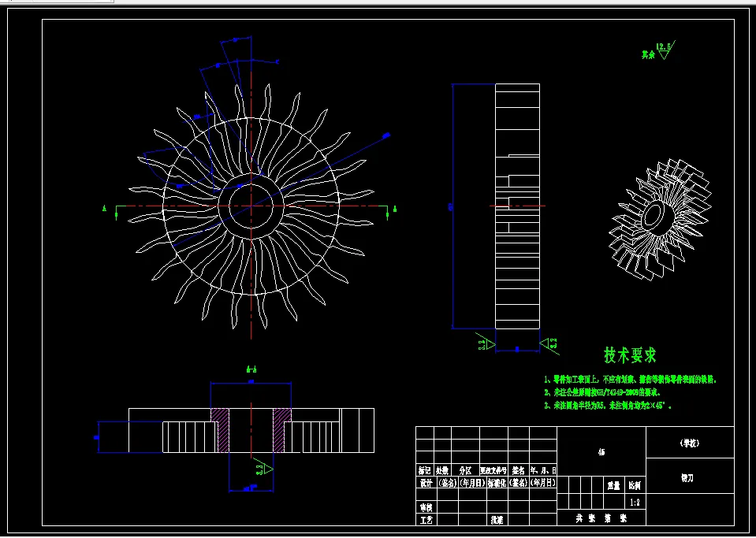Viewport: 756px width, 538px height.
Task: Click the 分区 cell in title block
Action: (x=465, y=470)
